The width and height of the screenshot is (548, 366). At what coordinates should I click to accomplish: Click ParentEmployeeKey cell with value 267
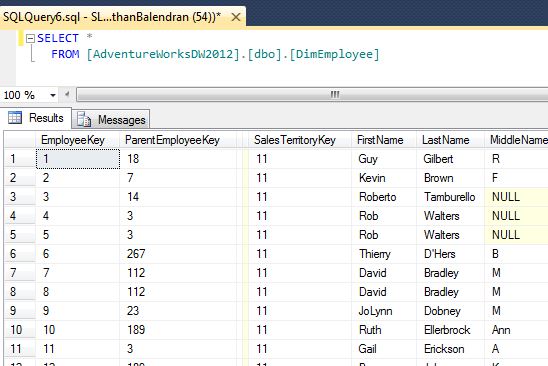pyautogui.click(x=178, y=254)
